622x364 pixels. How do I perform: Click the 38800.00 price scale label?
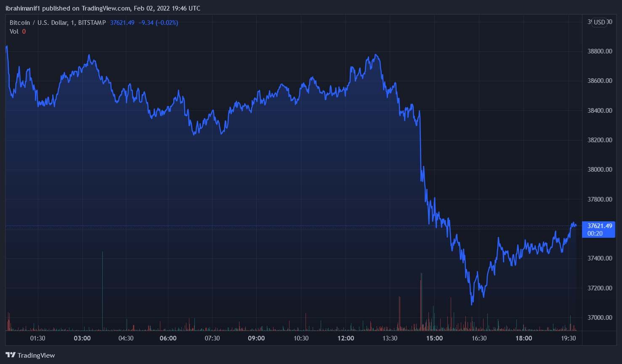click(599, 51)
